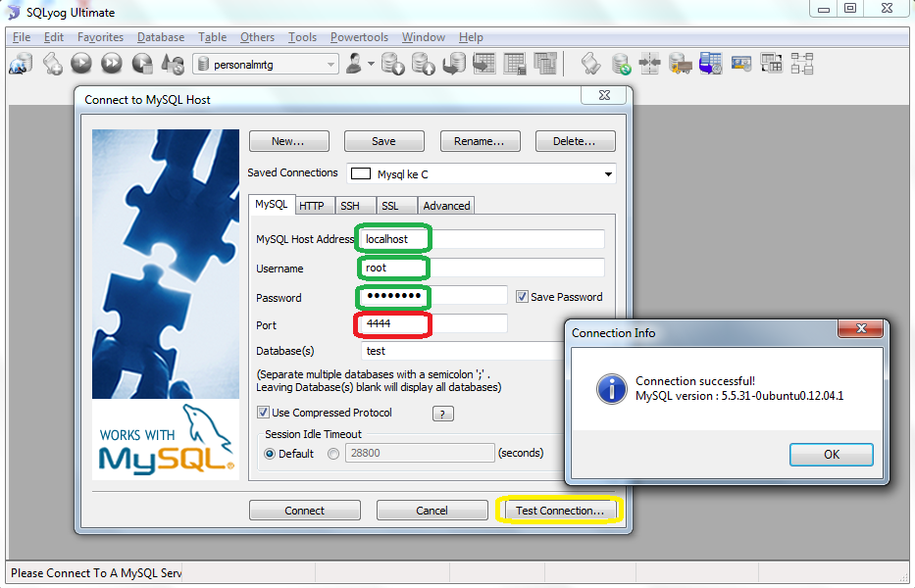
Task: Click the duplicate tables icon
Action: coord(545,63)
